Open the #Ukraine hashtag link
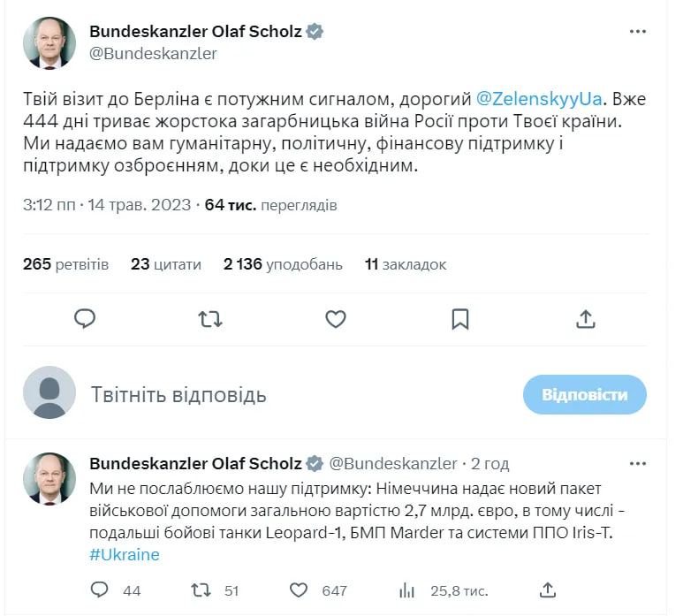The height and width of the screenshot is (616, 683). (x=125, y=554)
